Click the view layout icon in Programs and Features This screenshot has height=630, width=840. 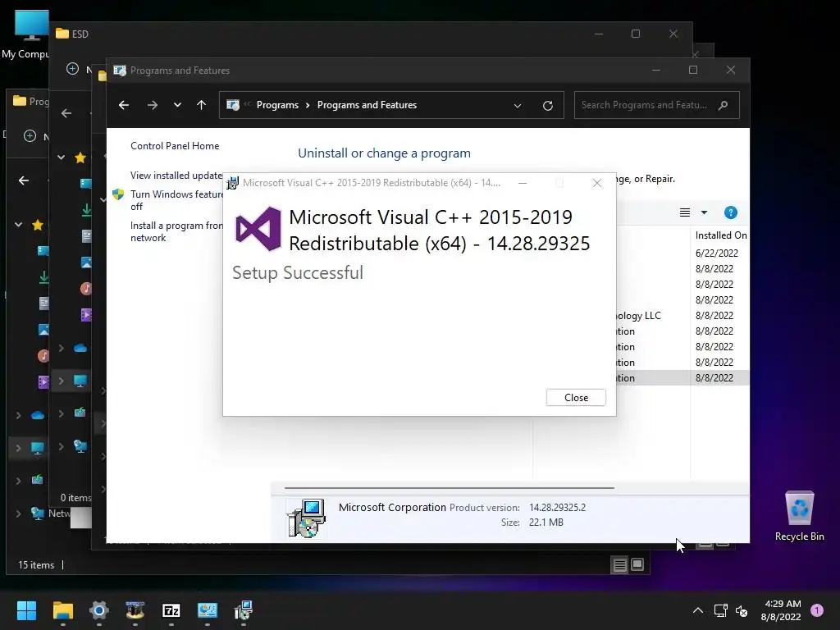(685, 212)
